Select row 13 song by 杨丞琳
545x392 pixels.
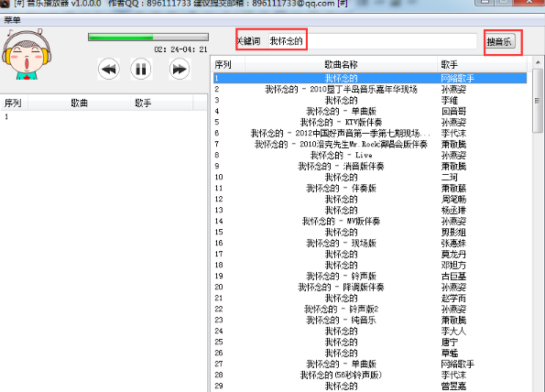pyautogui.click(x=370, y=211)
